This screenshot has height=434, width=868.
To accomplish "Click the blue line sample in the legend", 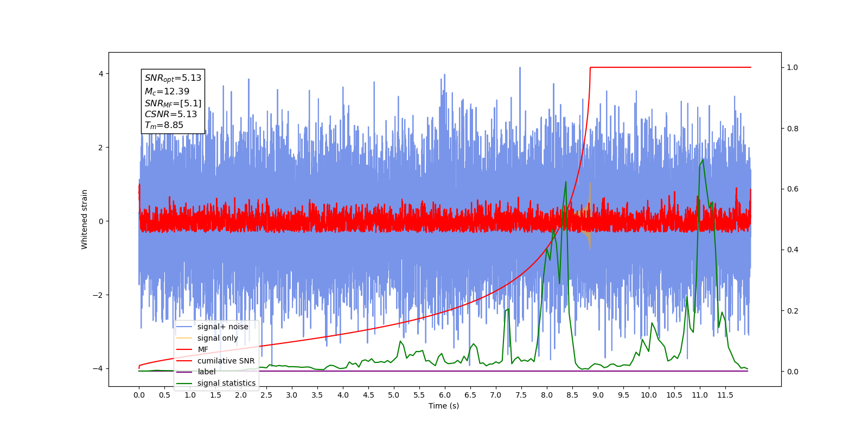I will pos(186,327).
